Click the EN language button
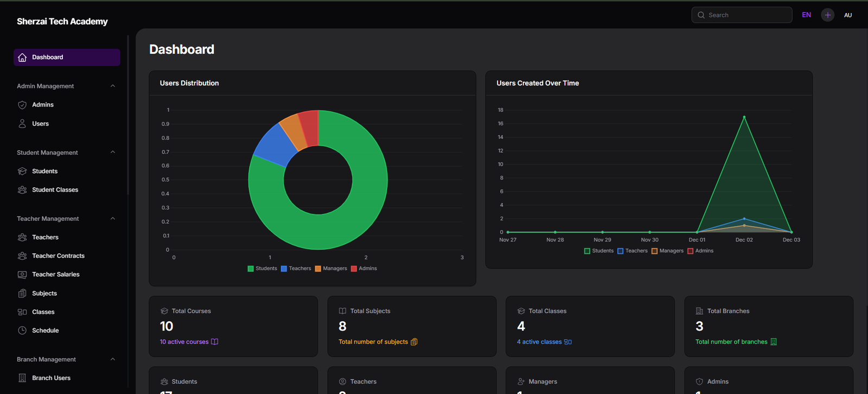This screenshot has width=868, height=394. point(806,15)
